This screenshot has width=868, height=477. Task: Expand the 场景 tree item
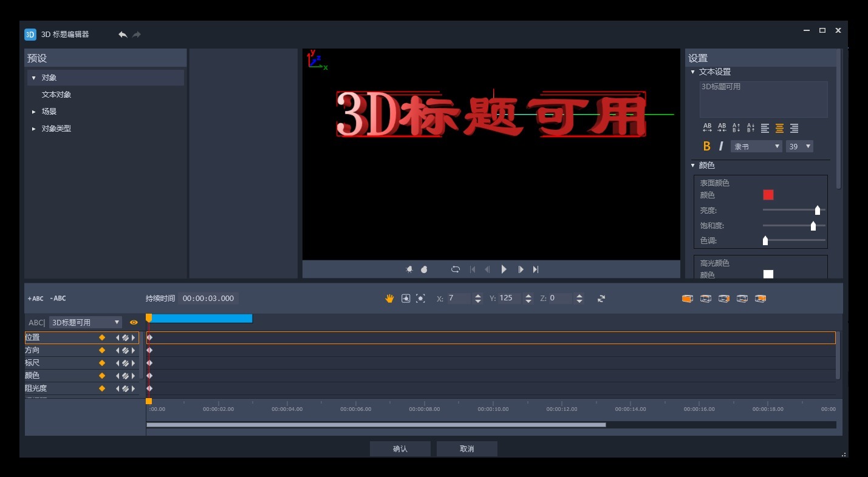[x=34, y=112]
